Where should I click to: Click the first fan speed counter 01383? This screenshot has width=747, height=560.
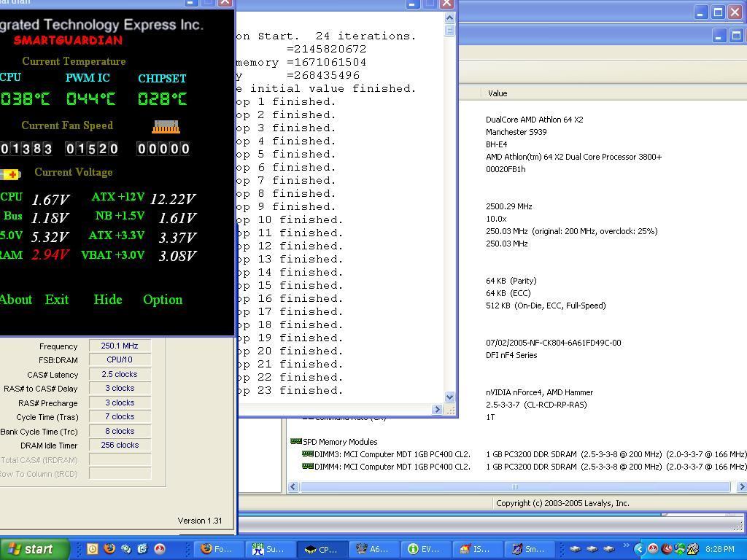tap(26, 149)
